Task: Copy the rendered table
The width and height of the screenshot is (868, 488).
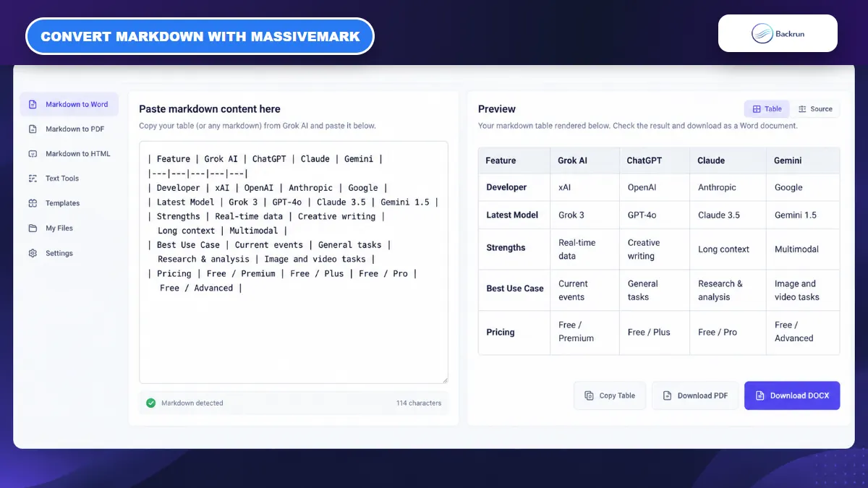Action: 610,395
